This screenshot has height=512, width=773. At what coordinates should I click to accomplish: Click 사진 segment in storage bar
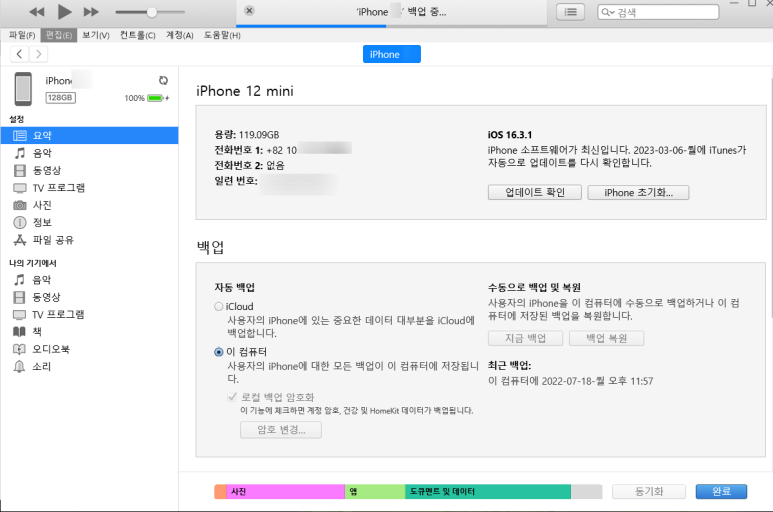[x=285, y=491]
